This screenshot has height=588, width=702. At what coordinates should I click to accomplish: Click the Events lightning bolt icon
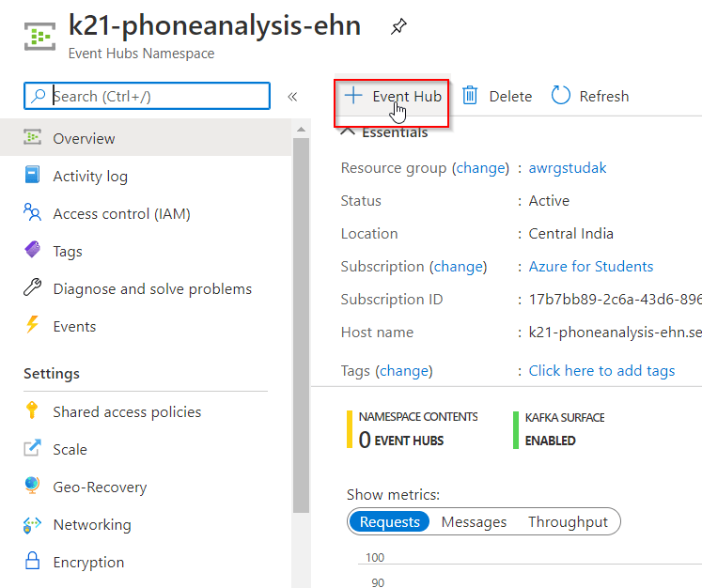(x=33, y=326)
